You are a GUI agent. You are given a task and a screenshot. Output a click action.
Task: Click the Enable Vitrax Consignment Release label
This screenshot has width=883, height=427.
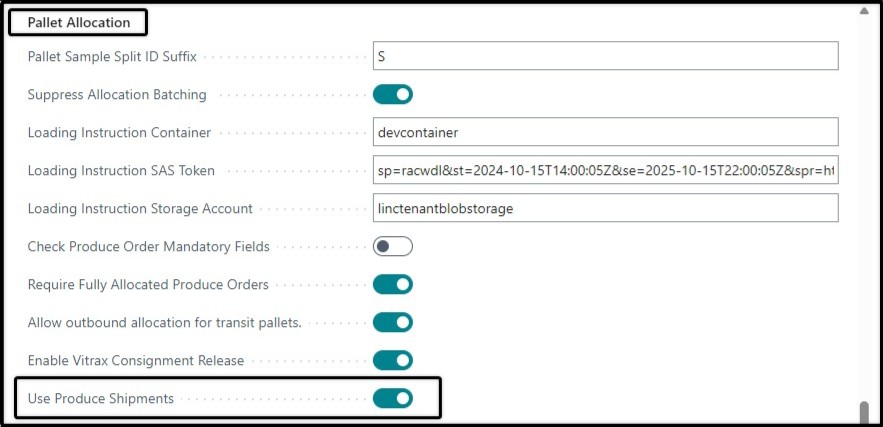136,361
